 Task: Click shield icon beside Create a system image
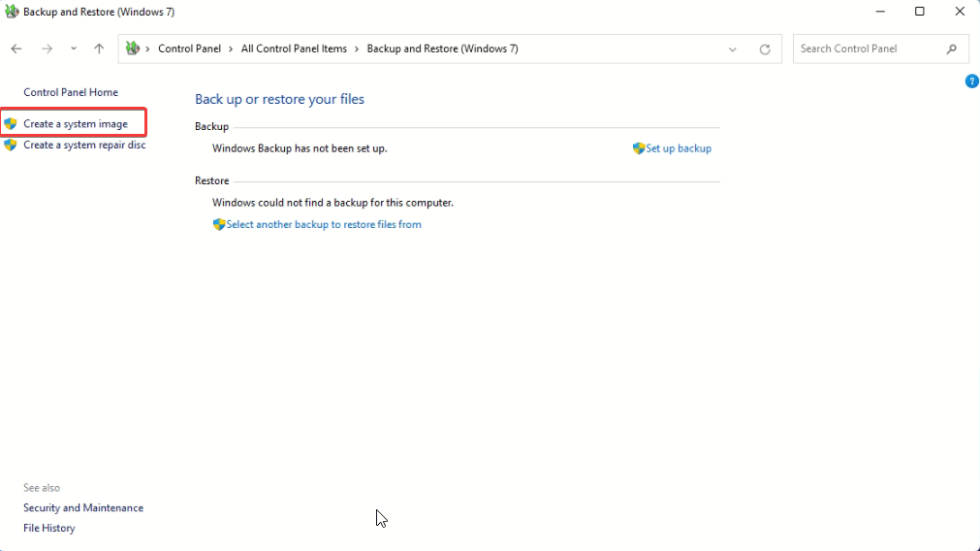point(10,124)
